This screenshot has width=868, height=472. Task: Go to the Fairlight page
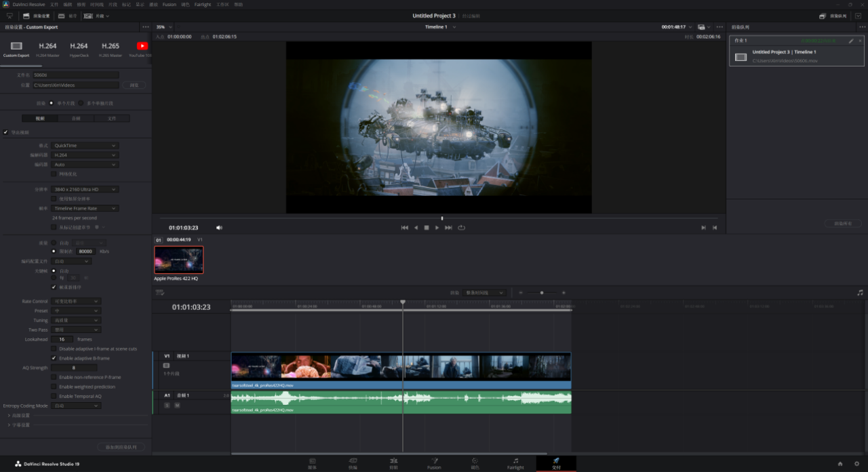point(515,464)
